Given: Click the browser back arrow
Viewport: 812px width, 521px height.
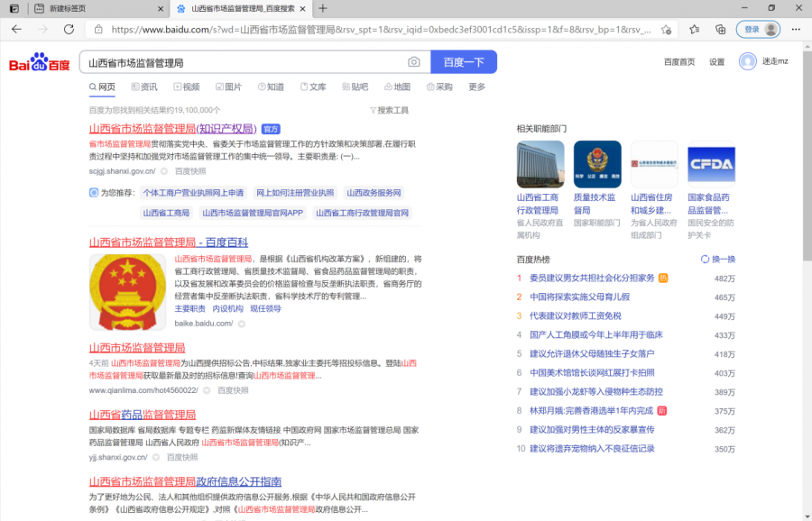Looking at the screenshot, I should pos(16,30).
